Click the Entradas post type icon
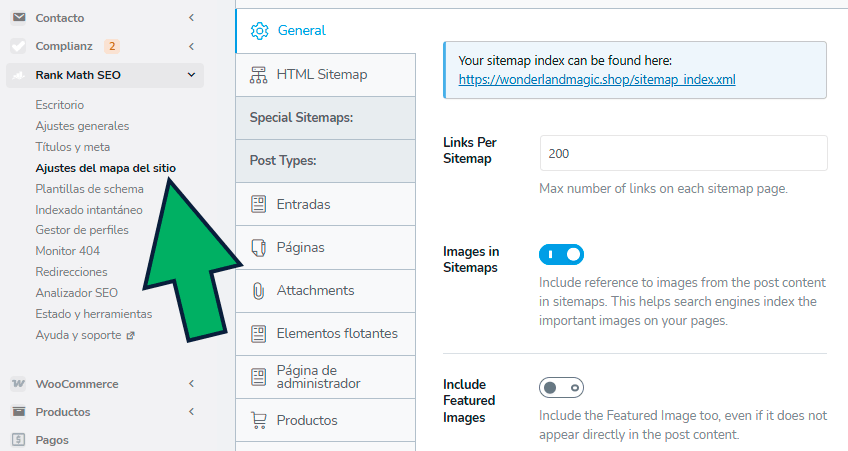Viewport: 848px width, 451px height. point(258,205)
